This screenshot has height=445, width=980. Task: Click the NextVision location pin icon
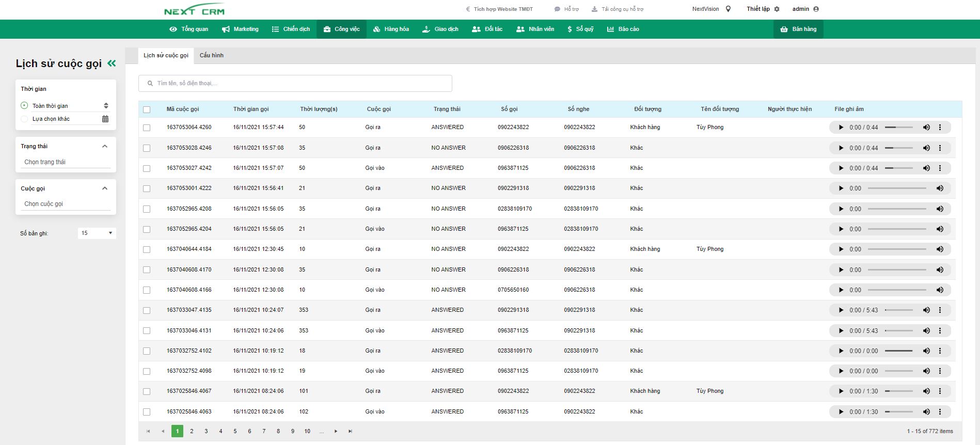[728, 9]
